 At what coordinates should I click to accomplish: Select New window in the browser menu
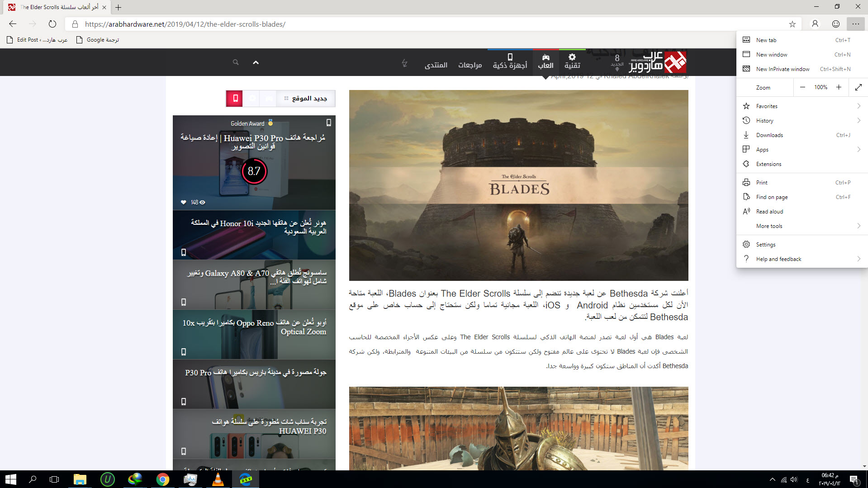[x=802, y=54]
